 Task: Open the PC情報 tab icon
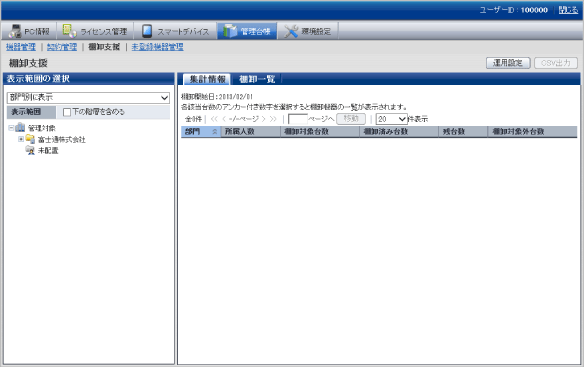coord(15,31)
